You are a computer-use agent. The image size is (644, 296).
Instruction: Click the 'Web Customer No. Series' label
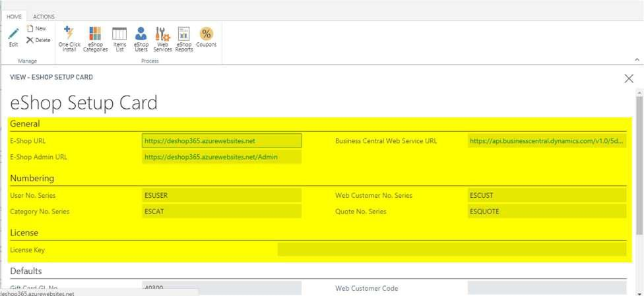[x=373, y=195]
